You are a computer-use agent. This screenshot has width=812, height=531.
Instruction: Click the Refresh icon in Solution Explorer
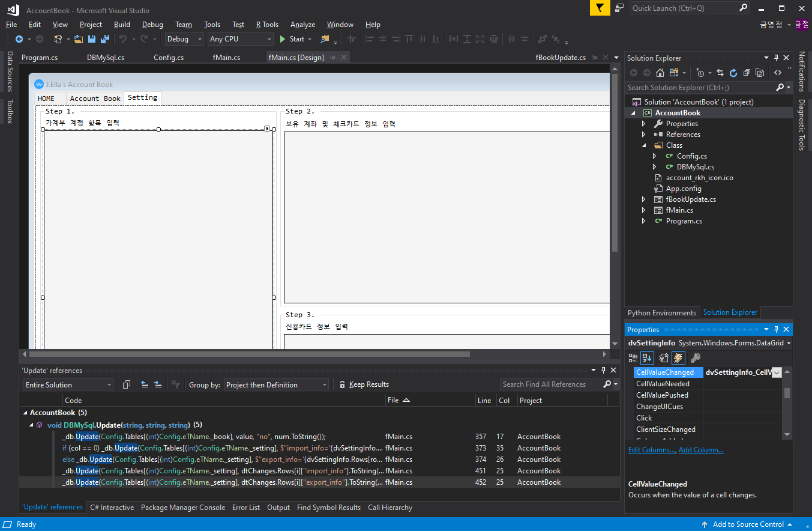(x=733, y=73)
